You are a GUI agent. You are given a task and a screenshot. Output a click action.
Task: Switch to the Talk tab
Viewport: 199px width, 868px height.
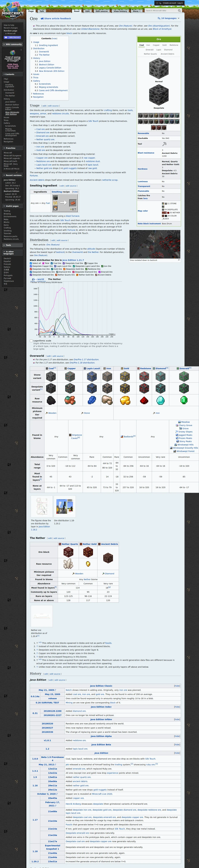(42, 11)
